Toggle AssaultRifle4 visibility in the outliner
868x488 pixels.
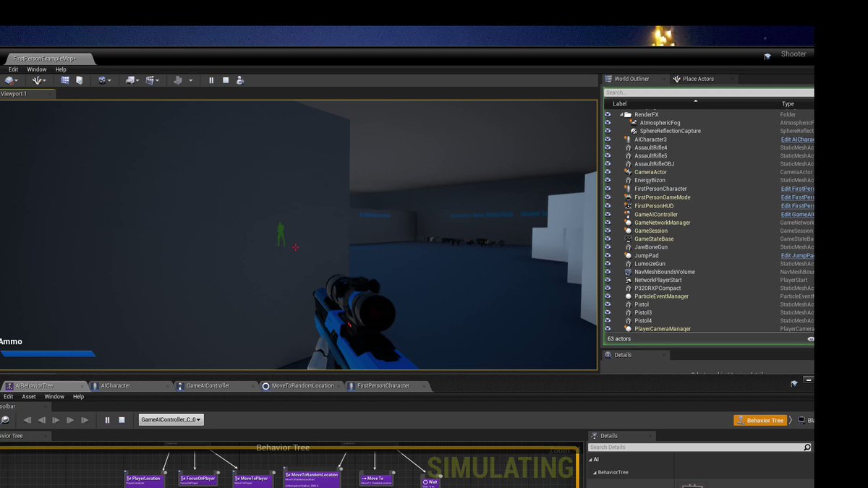[x=607, y=147]
